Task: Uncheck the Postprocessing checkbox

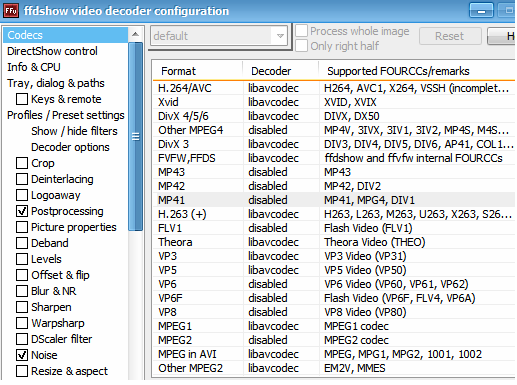Action: point(22,211)
